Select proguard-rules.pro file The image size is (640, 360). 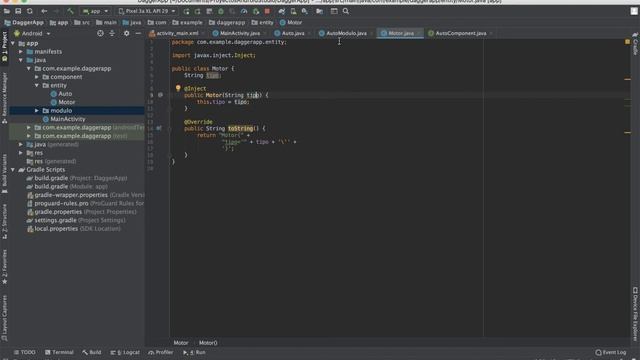[x=85, y=203]
